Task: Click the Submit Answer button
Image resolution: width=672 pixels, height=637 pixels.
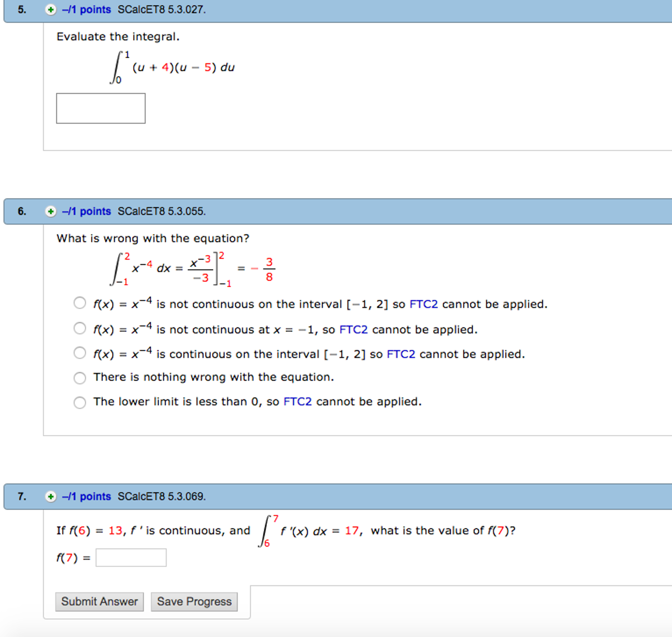Action: (x=100, y=602)
